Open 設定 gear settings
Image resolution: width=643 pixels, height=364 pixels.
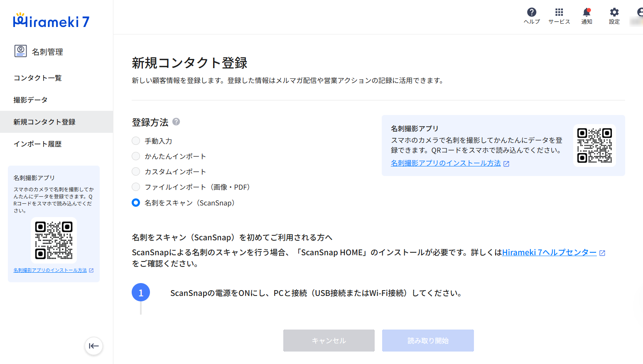point(614,12)
